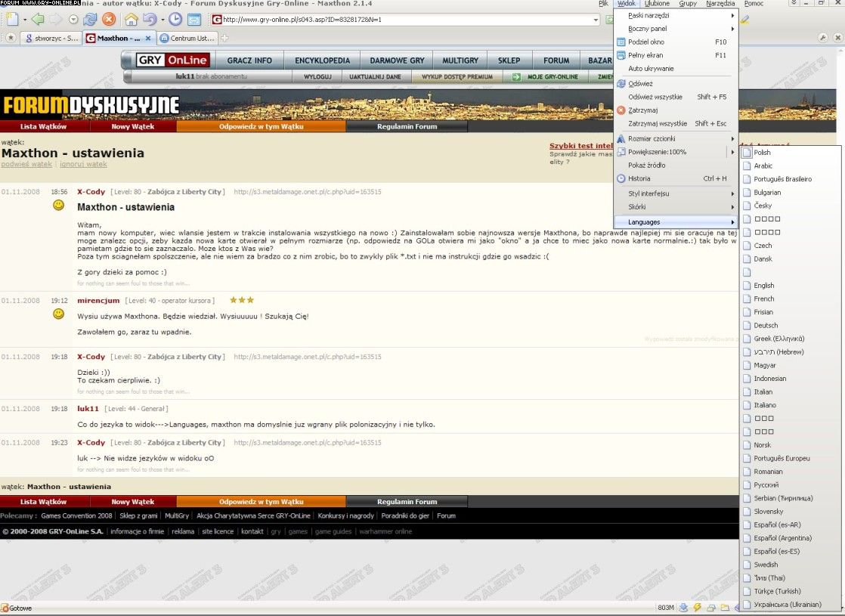This screenshot has height=616, width=845.
Task: Click the address bar URL field
Action: (404, 20)
